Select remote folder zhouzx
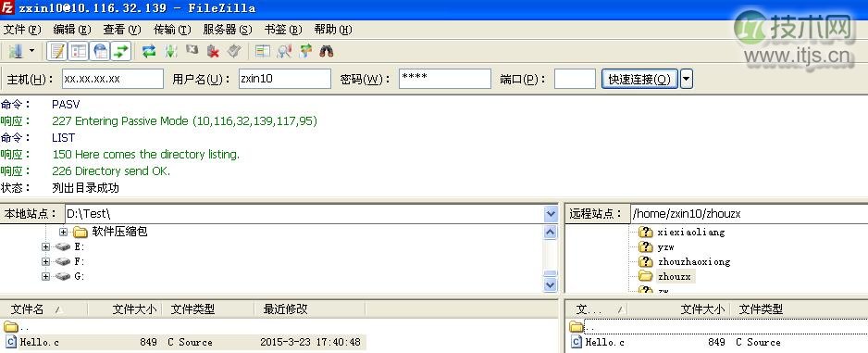The width and height of the screenshot is (868, 353). click(675, 276)
